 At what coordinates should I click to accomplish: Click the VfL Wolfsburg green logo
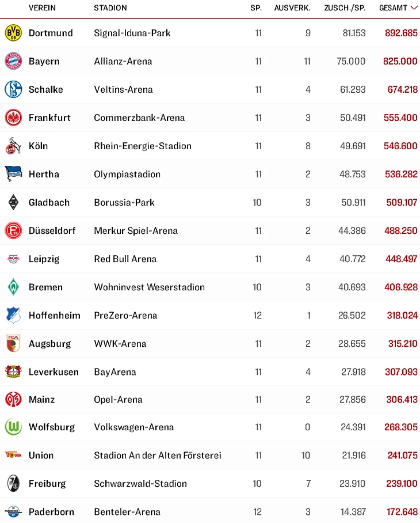click(x=13, y=427)
